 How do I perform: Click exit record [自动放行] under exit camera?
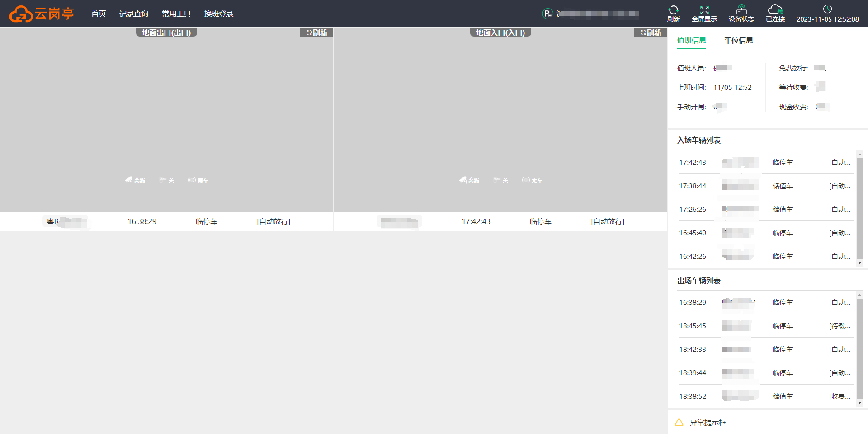274,221
